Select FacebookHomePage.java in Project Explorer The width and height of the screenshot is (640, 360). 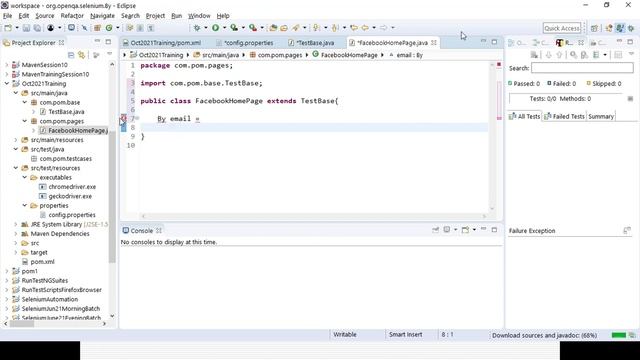tap(73, 131)
